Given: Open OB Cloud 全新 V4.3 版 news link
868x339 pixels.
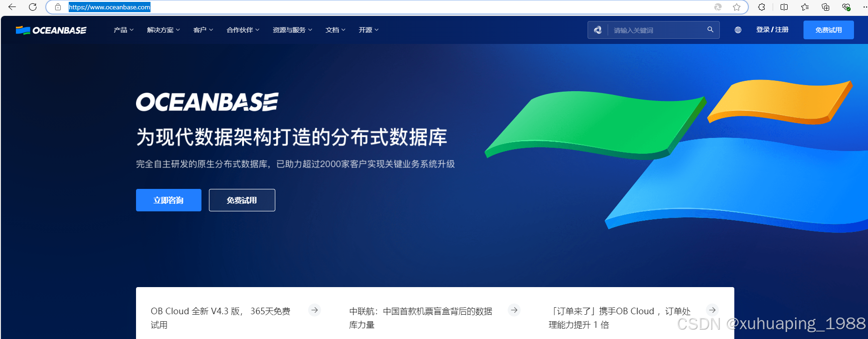Looking at the screenshot, I should tap(221, 318).
